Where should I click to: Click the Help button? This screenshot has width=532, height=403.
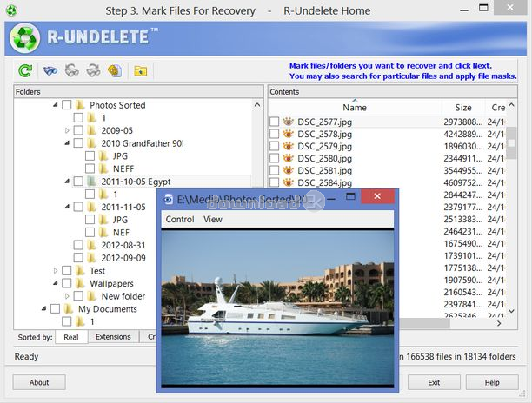coord(492,382)
